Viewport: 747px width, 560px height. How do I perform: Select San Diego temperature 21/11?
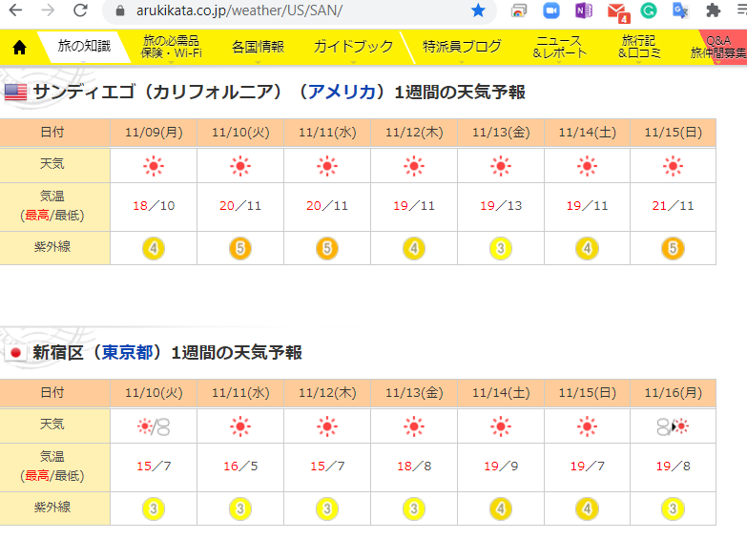(673, 206)
